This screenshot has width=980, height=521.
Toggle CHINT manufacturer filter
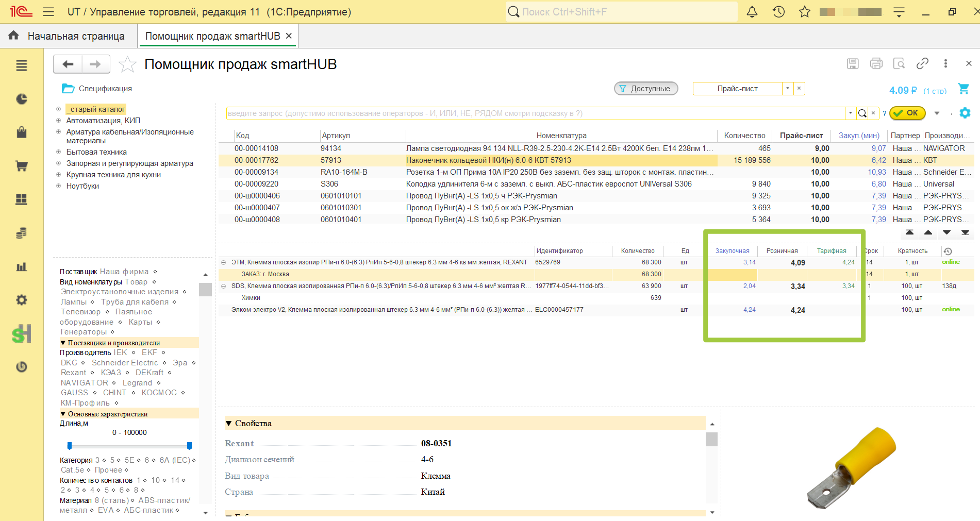(x=114, y=393)
